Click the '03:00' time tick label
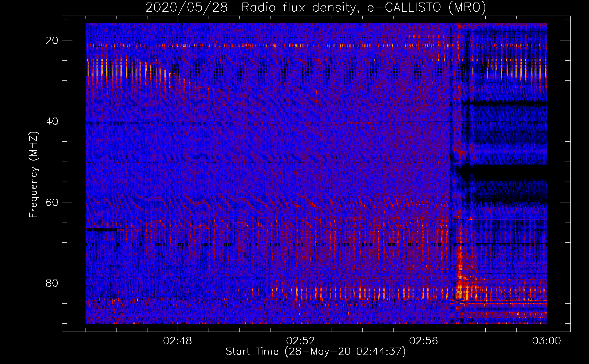Viewport: 589px width, 364px height. 547,341
